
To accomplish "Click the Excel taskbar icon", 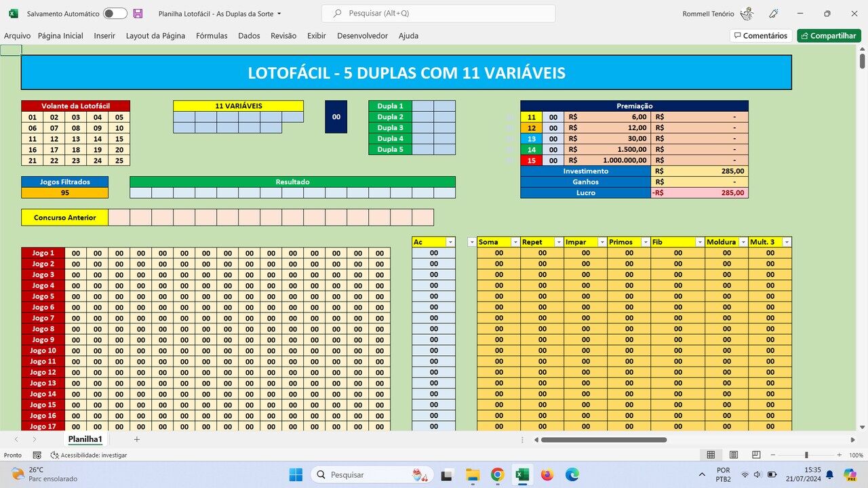I will click(522, 474).
